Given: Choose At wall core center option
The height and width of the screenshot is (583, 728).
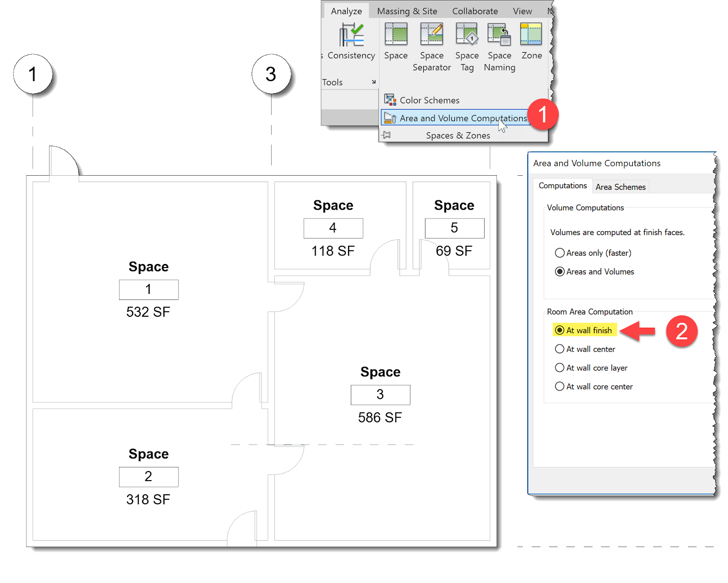Looking at the screenshot, I should pyautogui.click(x=560, y=386).
